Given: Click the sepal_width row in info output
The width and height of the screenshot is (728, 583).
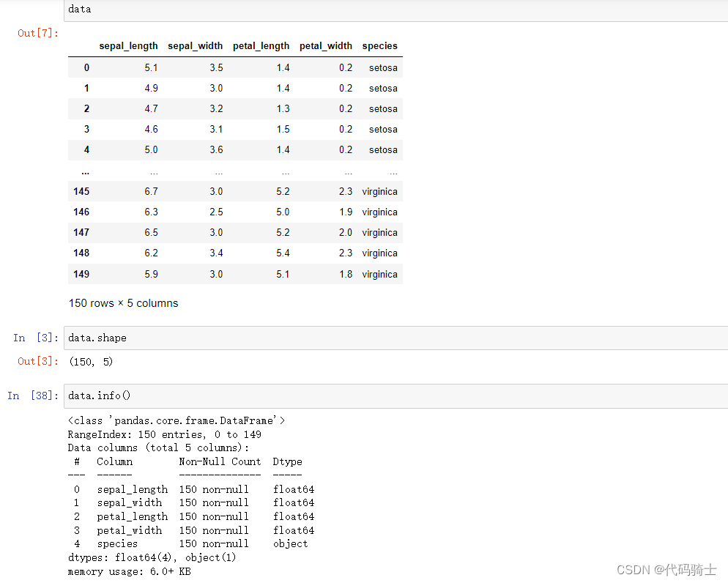Looking at the screenshot, I should (x=194, y=502).
